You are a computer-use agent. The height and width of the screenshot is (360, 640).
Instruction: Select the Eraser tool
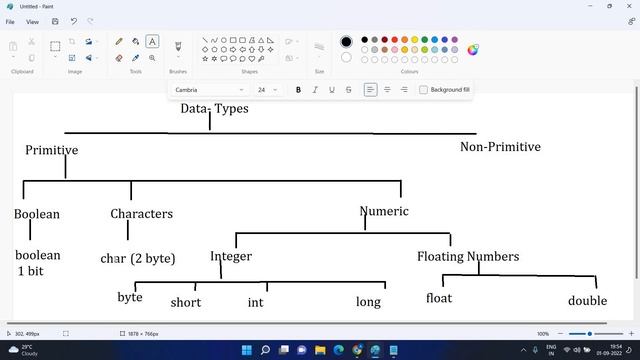click(119, 58)
